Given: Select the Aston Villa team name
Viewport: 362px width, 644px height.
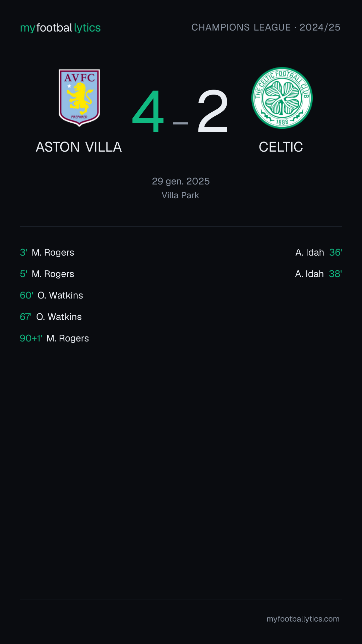Looking at the screenshot, I should (x=79, y=147).
